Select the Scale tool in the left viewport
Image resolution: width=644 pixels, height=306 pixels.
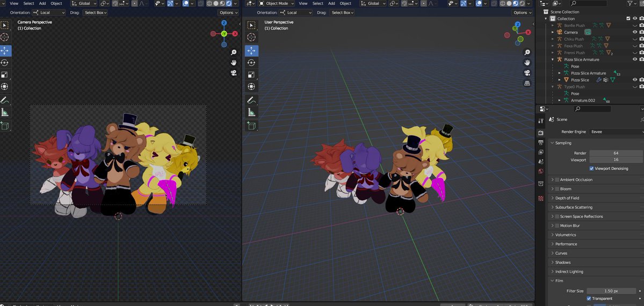click(x=5, y=75)
